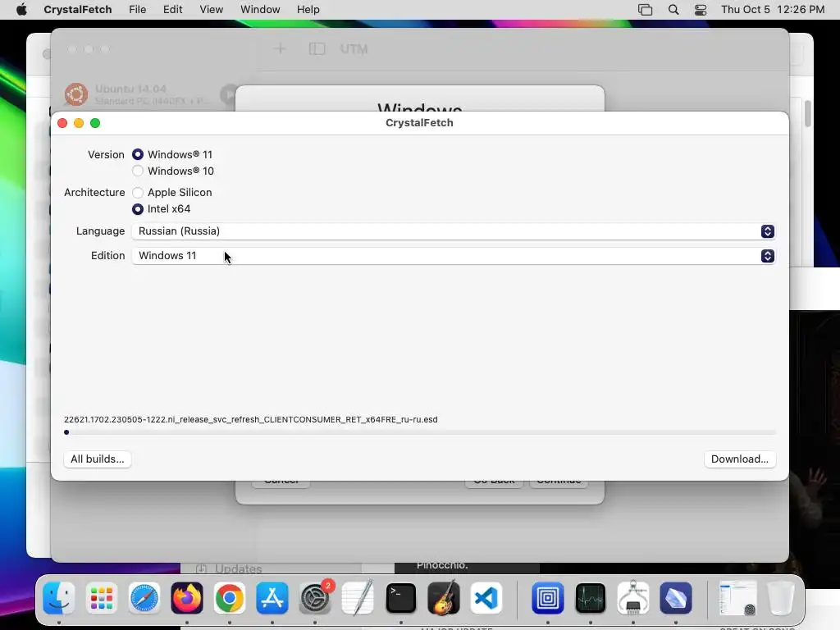
Task: Choose Intel x64 architecture
Action: [138, 209]
